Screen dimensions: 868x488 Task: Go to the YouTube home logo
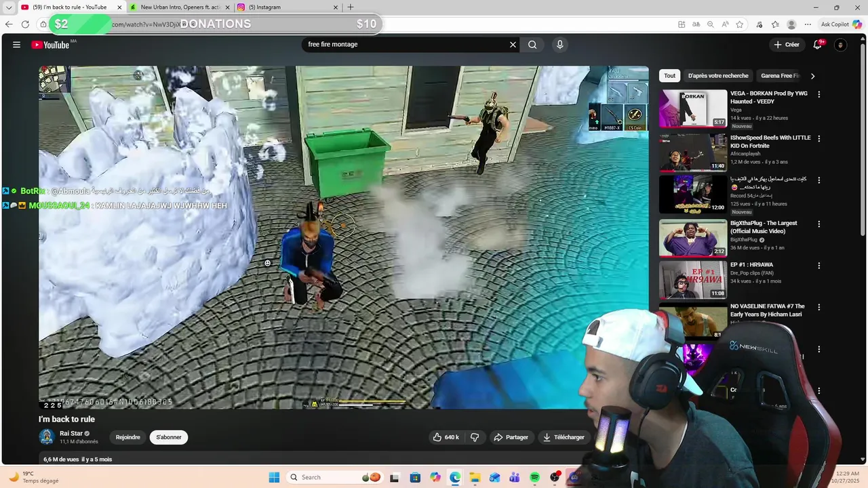click(x=51, y=45)
